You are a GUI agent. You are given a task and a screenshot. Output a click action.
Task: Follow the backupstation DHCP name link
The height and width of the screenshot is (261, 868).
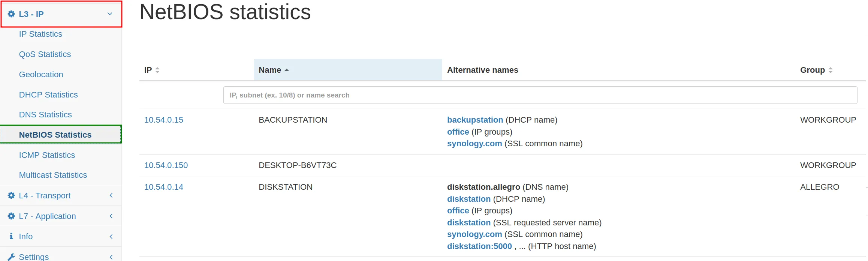pyautogui.click(x=475, y=120)
